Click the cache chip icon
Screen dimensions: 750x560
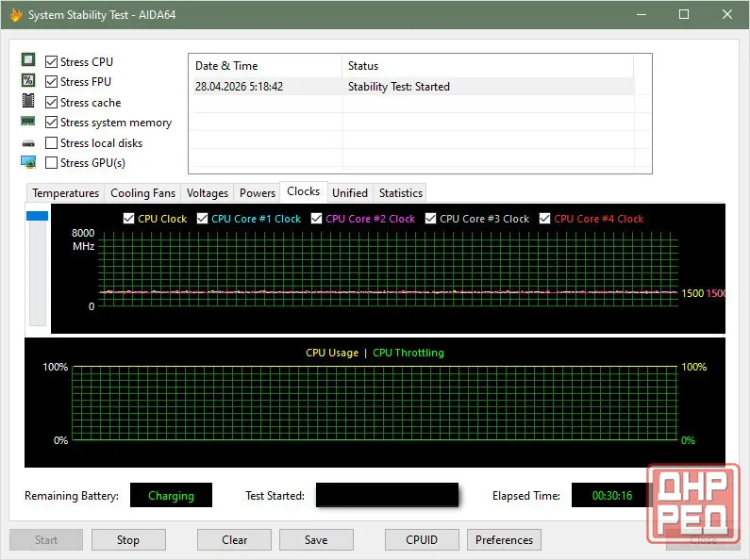[x=28, y=101]
